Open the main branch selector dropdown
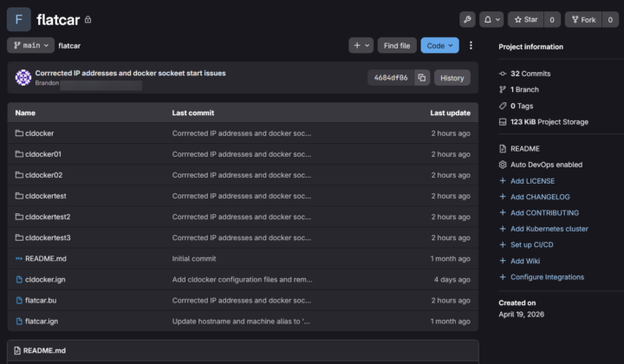624x364 pixels. point(30,45)
